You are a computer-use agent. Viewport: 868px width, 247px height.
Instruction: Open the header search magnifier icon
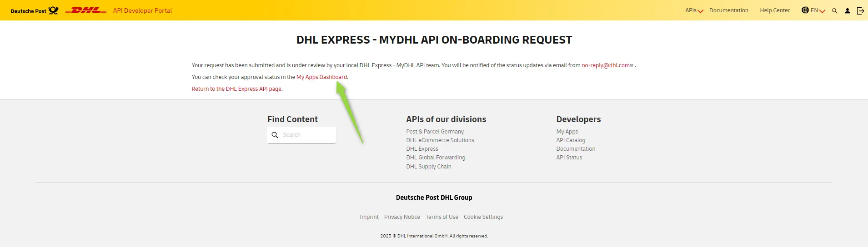coord(834,11)
